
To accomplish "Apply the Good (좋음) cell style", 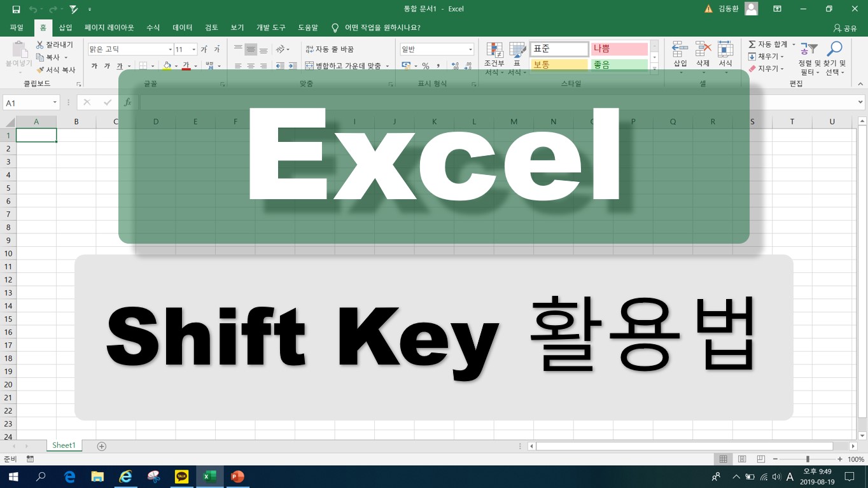I will (x=620, y=65).
